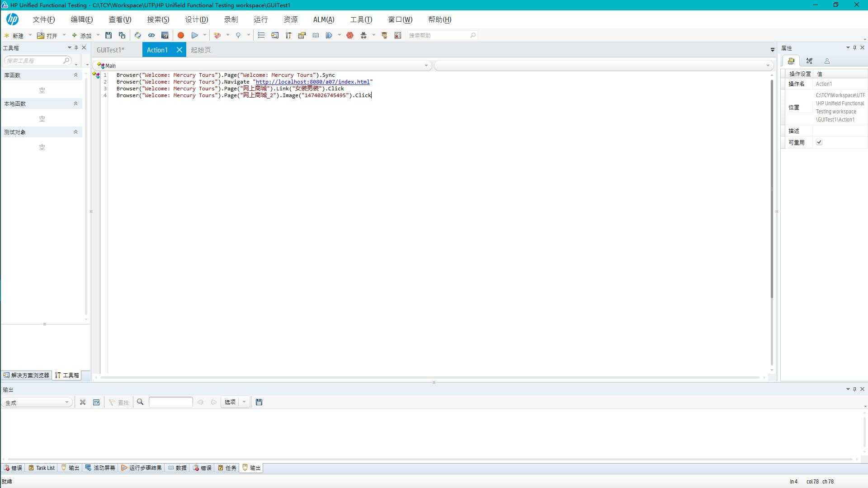Viewport: 868px width, 488px height.
Task: Click the red stop-sign icon in the toolbar
Action: pos(350,35)
